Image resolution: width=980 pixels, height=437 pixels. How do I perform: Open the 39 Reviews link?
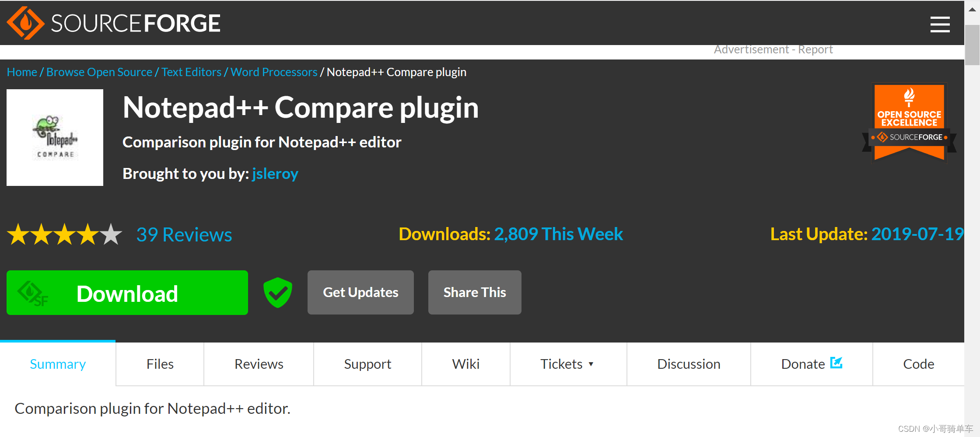tap(184, 235)
